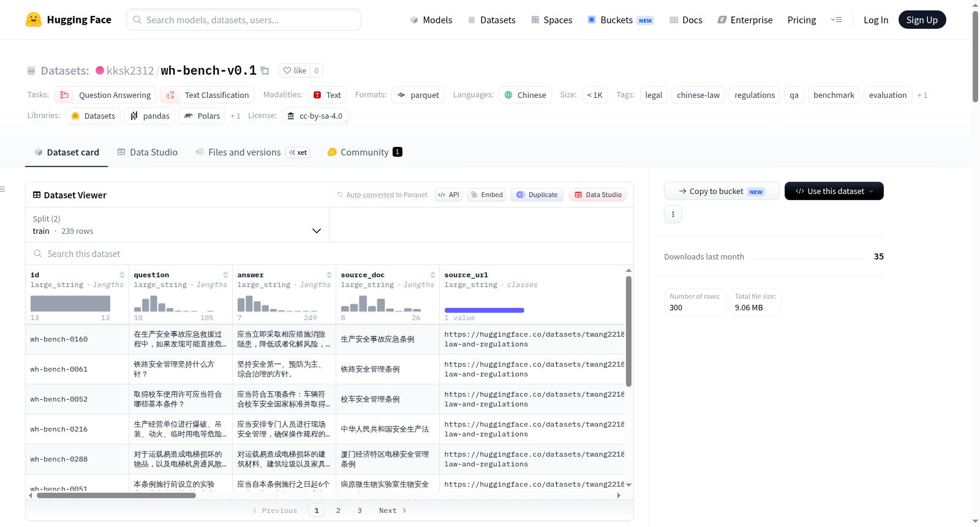Copy dataset name with the copy icon

click(265, 70)
